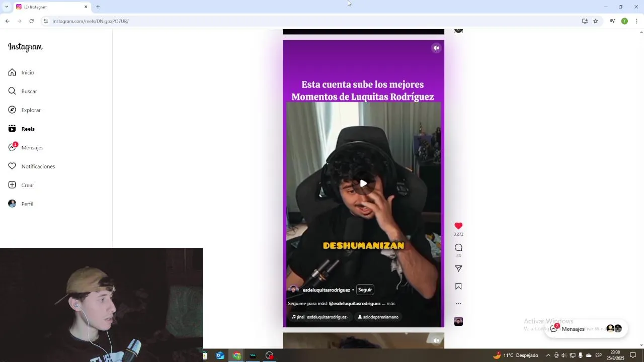Unlike the reel with the red heart

(458, 226)
